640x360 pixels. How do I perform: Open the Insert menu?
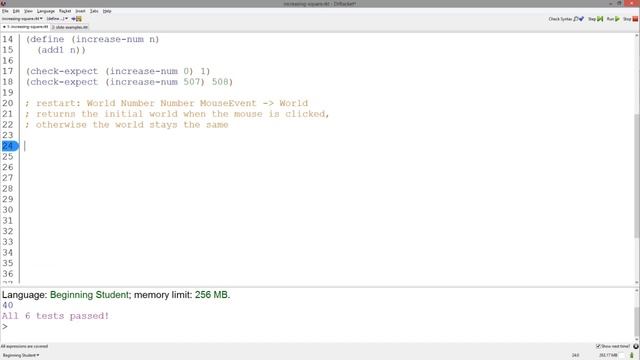(x=80, y=11)
